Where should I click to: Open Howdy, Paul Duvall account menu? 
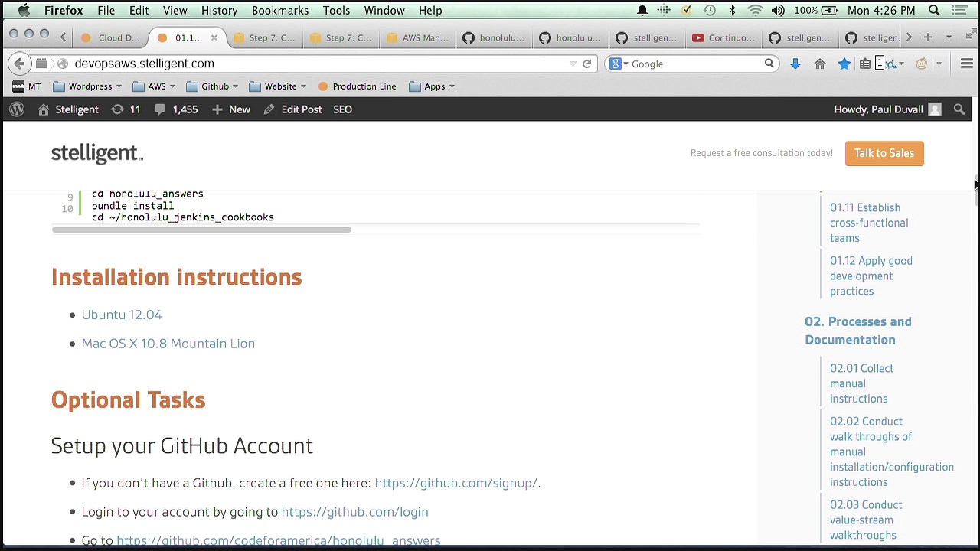click(x=887, y=109)
